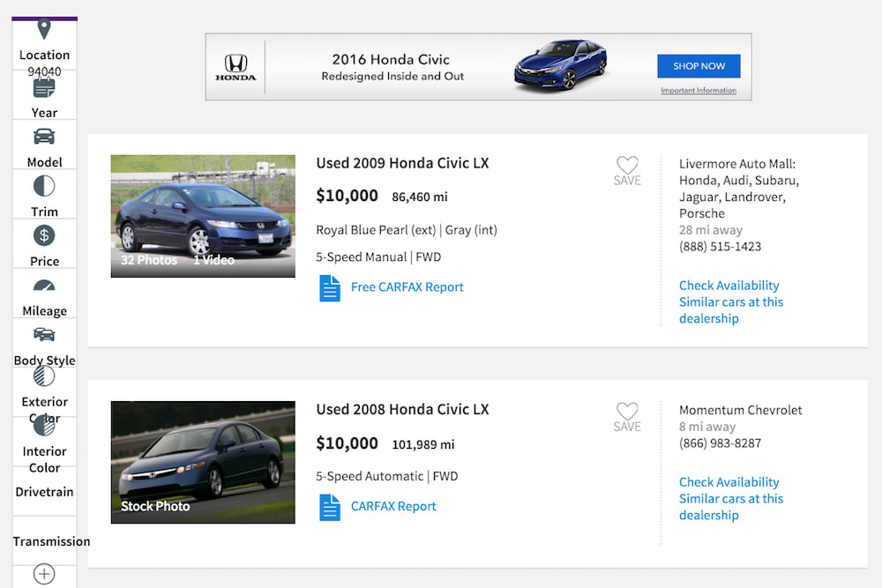882x588 pixels.
Task: Click the 28 mi away distance text
Action: pyautogui.click(x=710, y=230)
